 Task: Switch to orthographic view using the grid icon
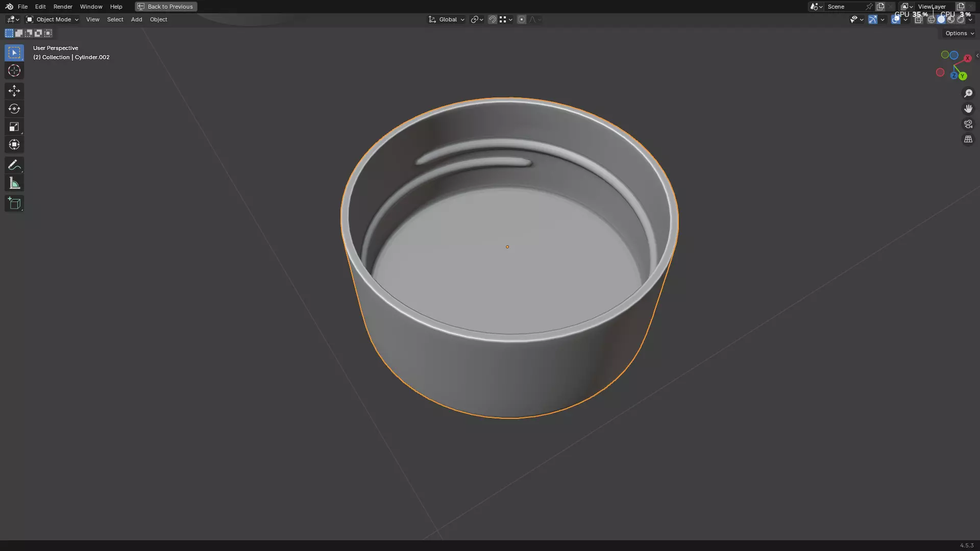968,139
